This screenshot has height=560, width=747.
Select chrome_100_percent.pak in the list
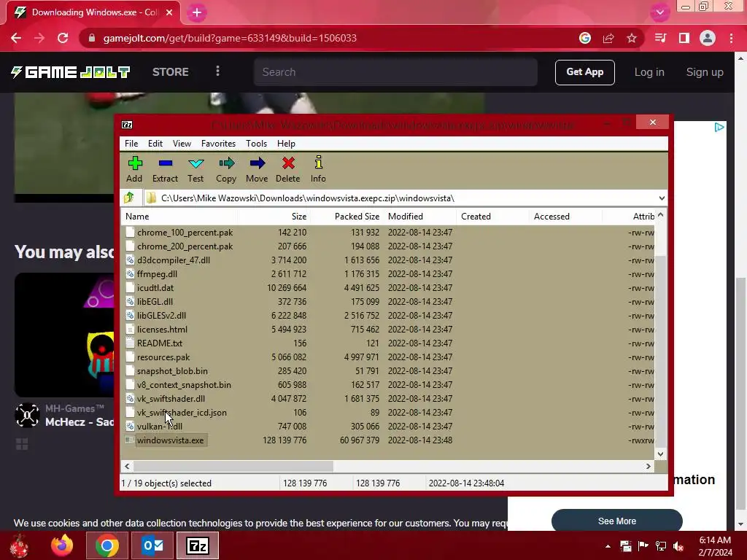coord(185,233)
